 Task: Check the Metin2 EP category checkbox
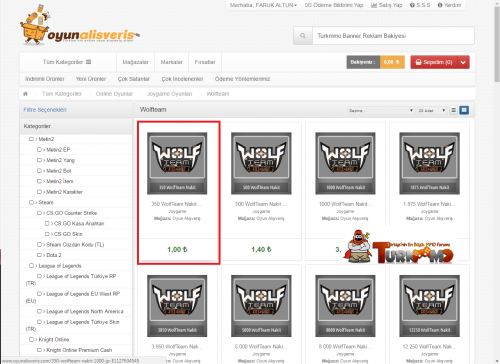pyautogui.click(x=39, y=150)
